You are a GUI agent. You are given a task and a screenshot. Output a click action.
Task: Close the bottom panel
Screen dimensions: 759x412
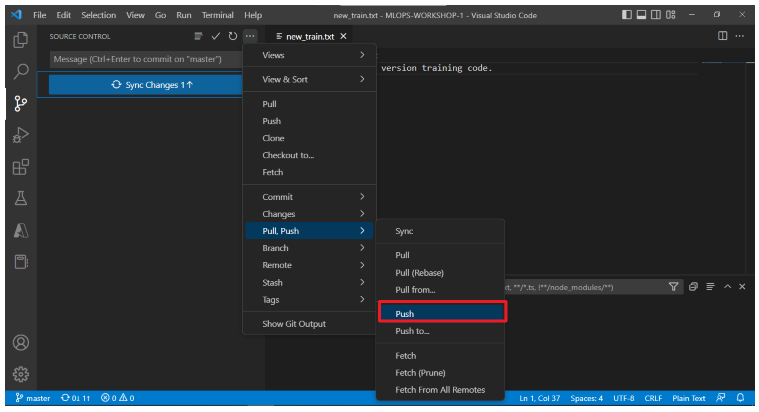coord(742,287)
